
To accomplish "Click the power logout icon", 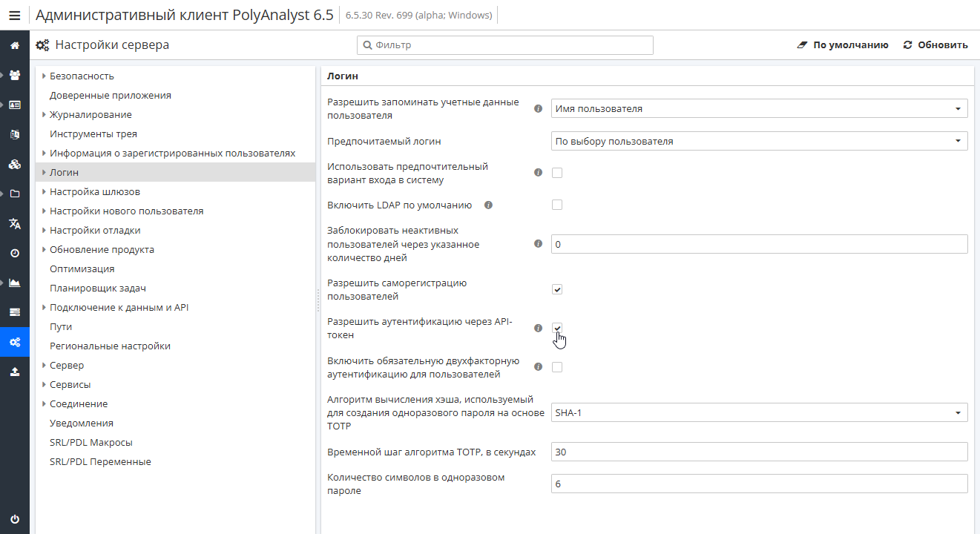I will tap(15, 519).
